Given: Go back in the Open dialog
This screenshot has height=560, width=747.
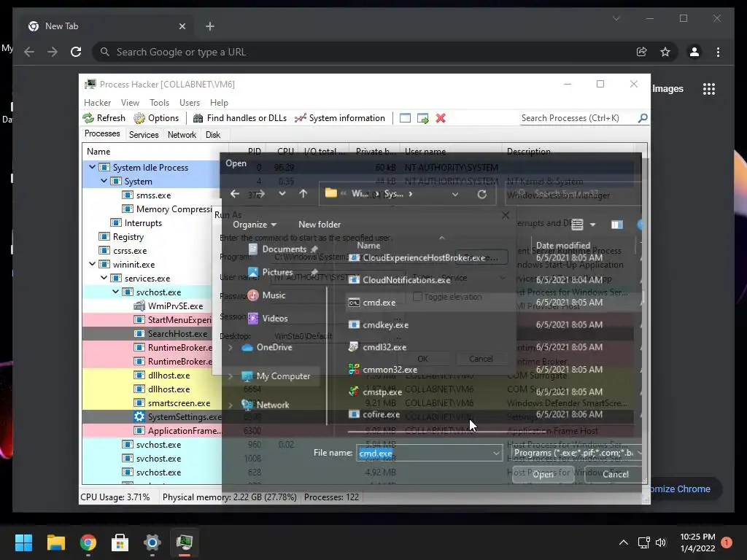Looking at the screenshot, I should 235,194.
